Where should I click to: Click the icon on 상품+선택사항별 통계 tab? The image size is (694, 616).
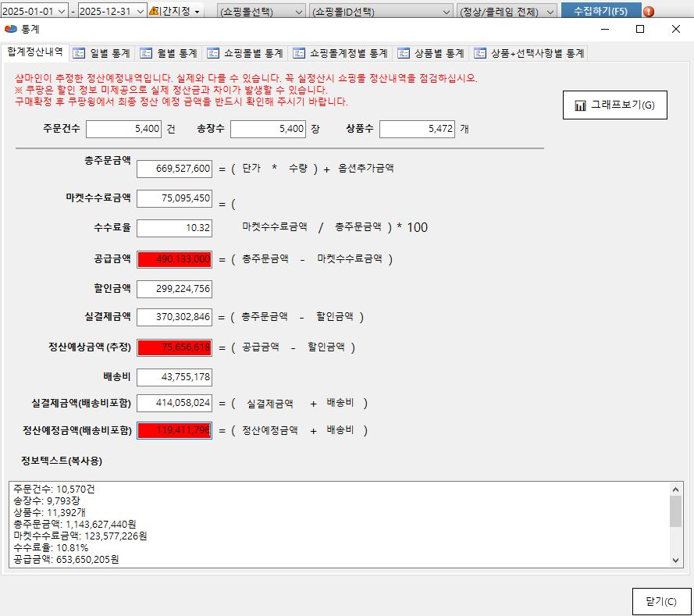tap(479, 53)
